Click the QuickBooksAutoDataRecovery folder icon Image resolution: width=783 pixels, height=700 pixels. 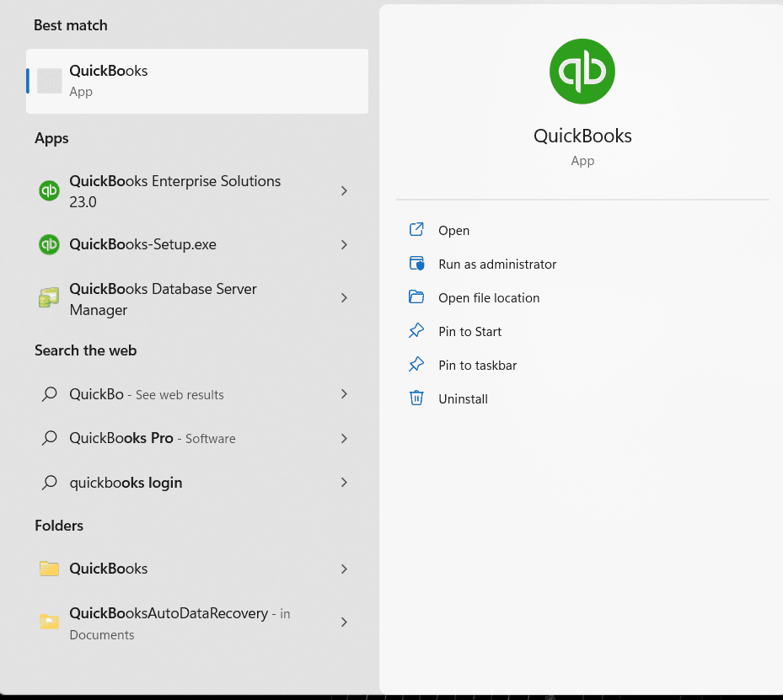[x=49, y=622]
